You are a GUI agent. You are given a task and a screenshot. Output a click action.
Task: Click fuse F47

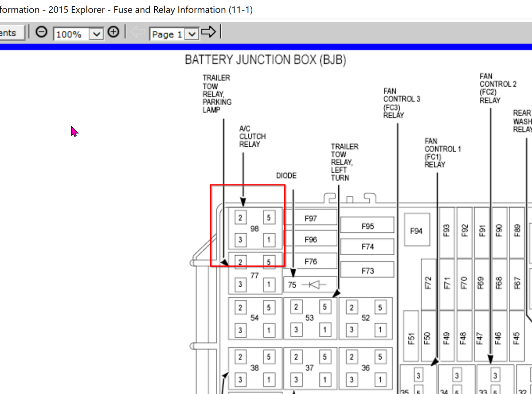(x=482, y=337)
